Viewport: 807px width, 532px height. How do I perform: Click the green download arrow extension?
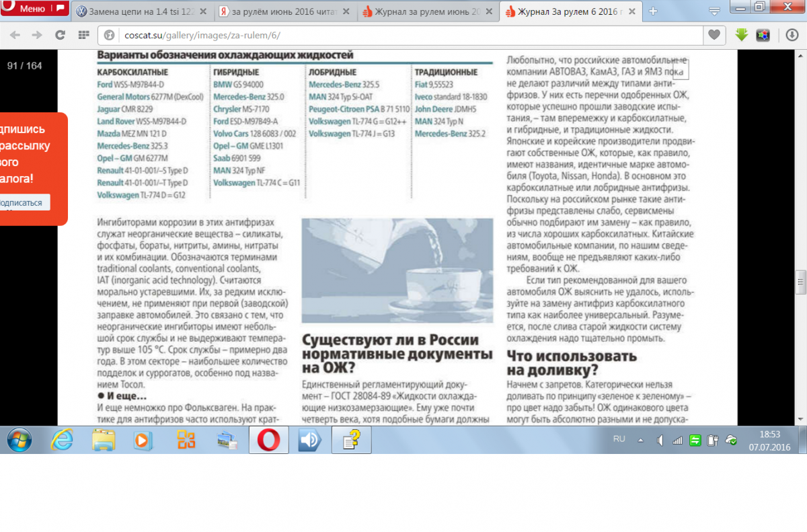coord(742,35)
